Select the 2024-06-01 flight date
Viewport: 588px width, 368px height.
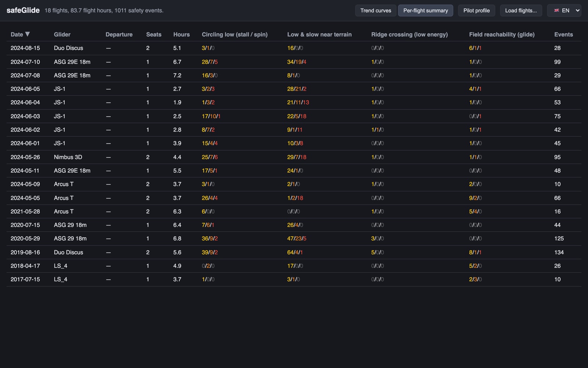tap(25, 143)
